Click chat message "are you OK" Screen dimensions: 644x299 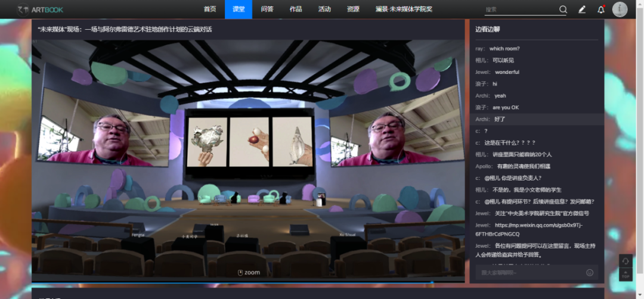(506, 107)
